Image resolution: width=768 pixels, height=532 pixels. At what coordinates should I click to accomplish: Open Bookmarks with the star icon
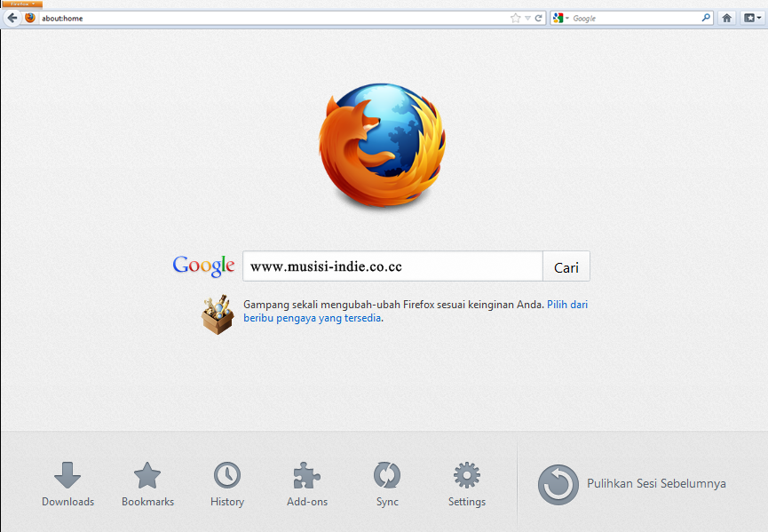coord(147,475)
